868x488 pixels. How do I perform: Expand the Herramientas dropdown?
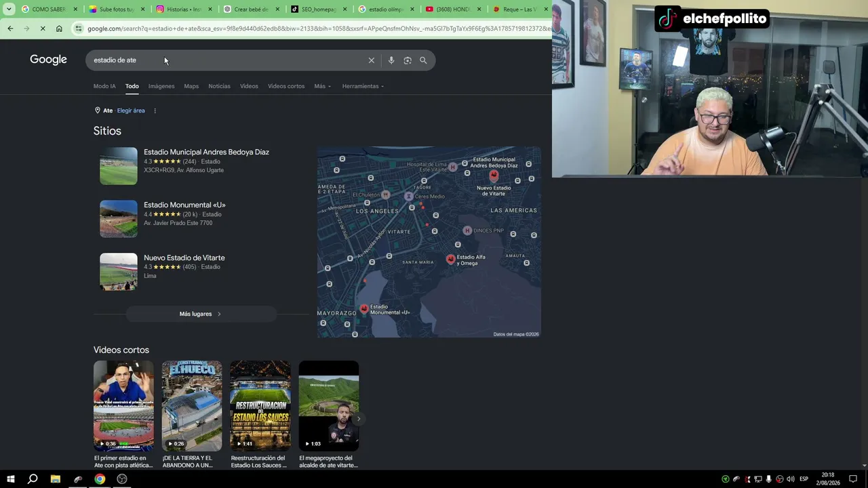[x=363, y=86]
